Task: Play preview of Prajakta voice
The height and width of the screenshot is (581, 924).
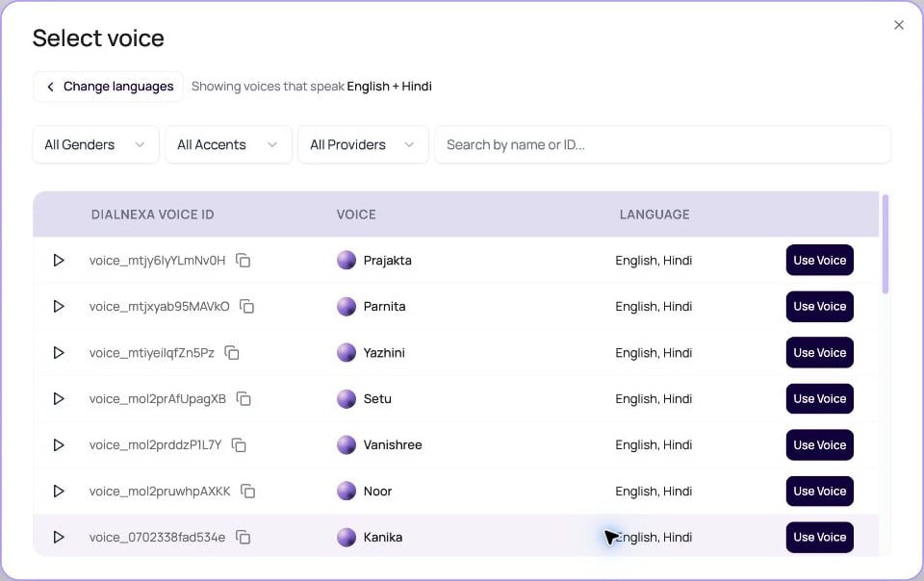Action: [x=59, y=260]
